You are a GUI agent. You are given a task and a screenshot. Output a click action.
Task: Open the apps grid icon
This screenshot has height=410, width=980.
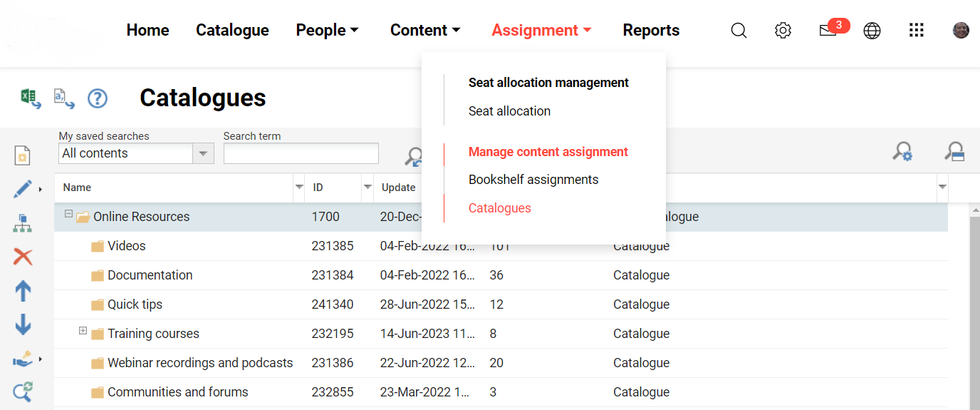(917, 31)
